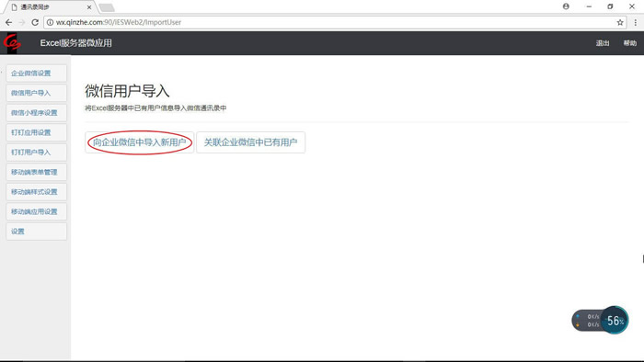The width and height of the screenshot is (644, 362).
Task: Click 向企业微信中导入新用户 button
Action: tap(139, 142)
